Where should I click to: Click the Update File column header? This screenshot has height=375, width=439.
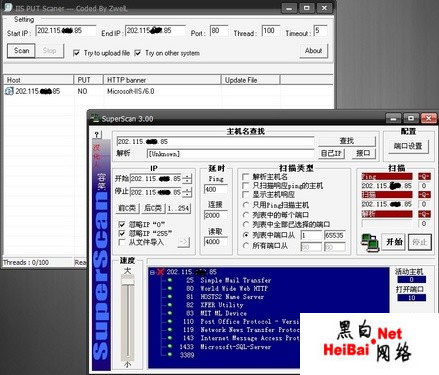(250, 80)
